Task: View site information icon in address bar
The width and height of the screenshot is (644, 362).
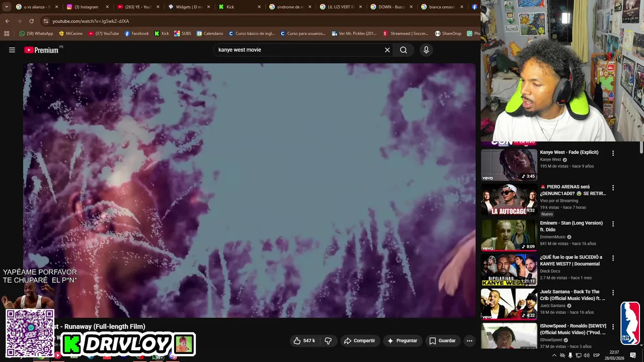Action: pos(46,21)
